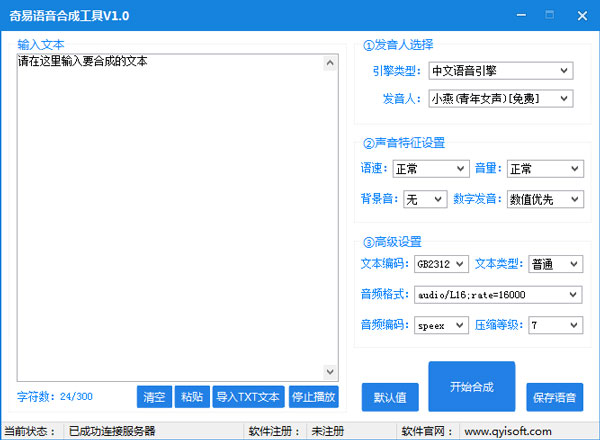This screenshot has height=440, width=600.
Task: Open the 数字发音 dropdown
Action: 545,199
